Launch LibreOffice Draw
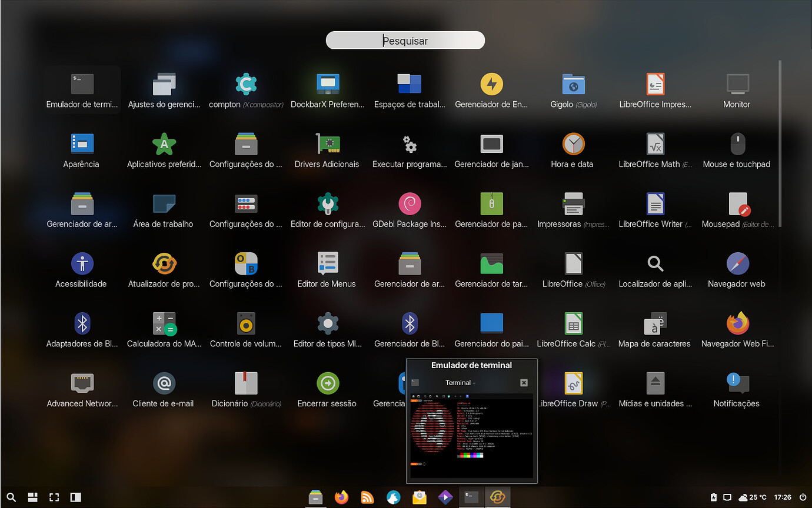The height and width of the screenshot is (508, 812). (573, 390)
